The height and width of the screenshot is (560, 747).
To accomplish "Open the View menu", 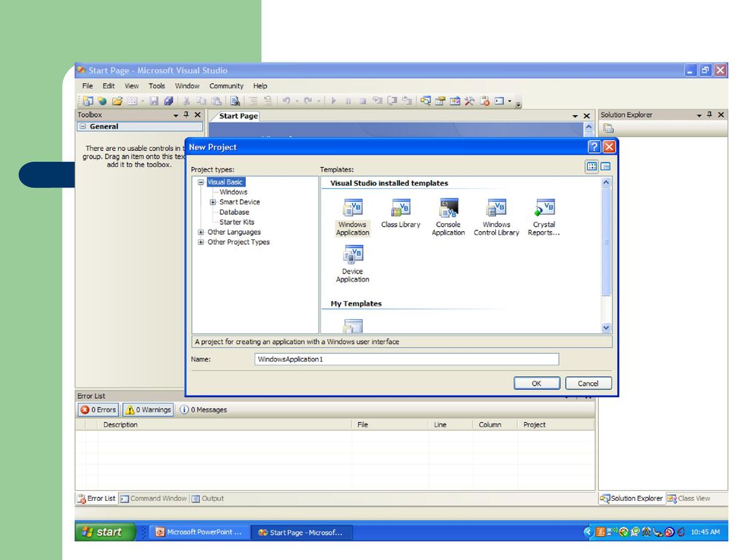I will point(131,86).
